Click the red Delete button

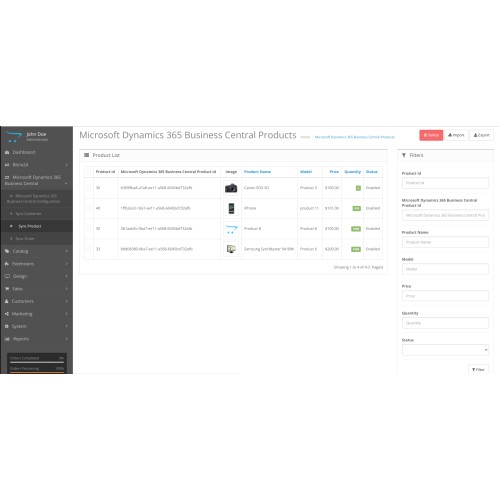[431, 135]
